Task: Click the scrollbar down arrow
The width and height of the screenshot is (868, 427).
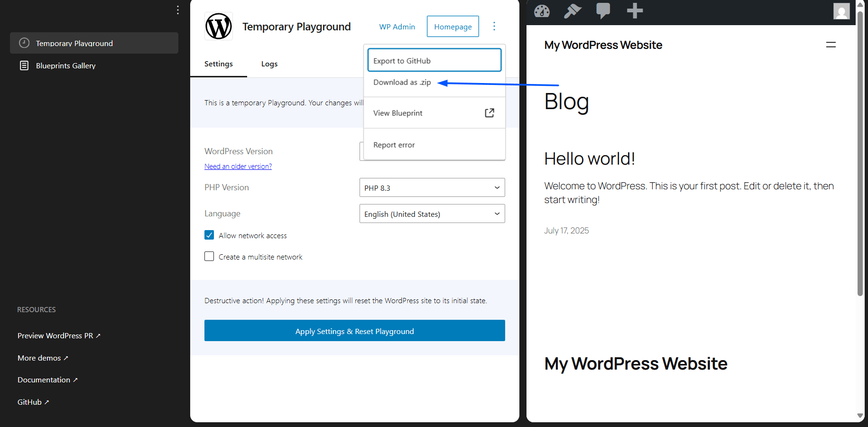Action: coord(860,416)
